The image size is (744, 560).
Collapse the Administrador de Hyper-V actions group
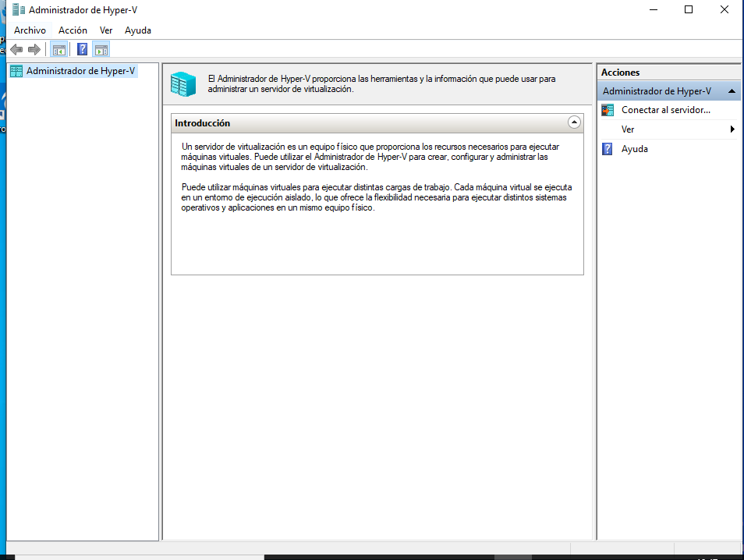coord(732,91)
